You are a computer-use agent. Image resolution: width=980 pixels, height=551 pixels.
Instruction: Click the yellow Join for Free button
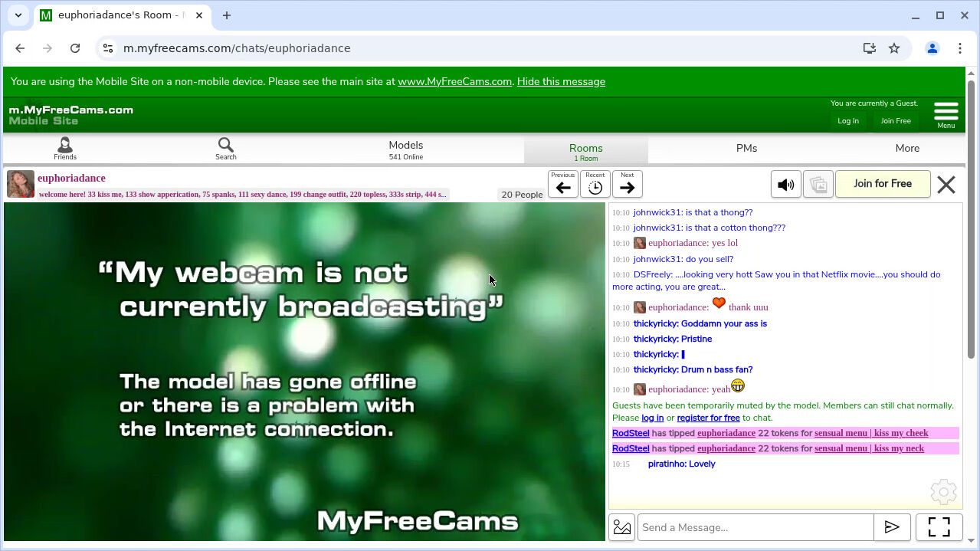click(882, 184)
